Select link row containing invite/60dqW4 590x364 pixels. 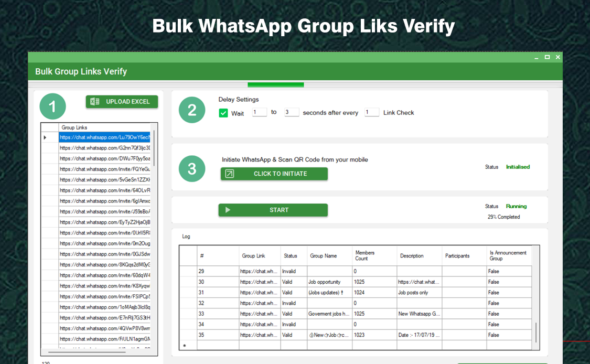click(x=104, y=275)
